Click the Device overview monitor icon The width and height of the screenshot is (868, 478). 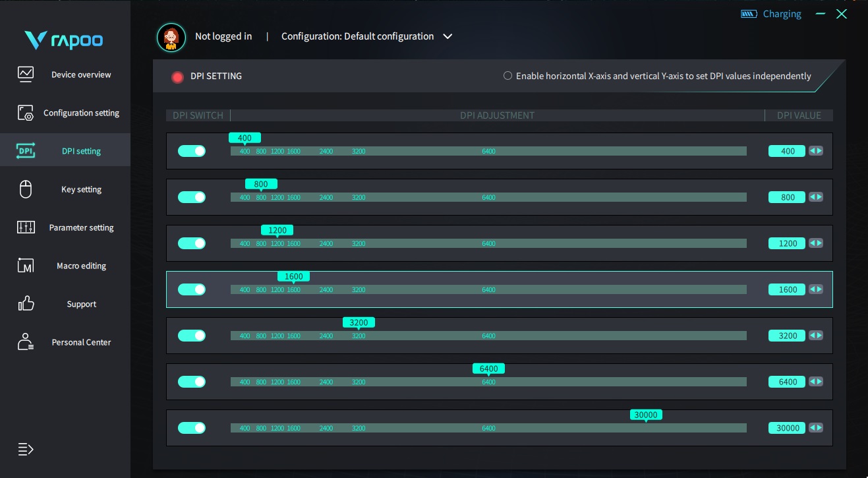tap(26, 74)
